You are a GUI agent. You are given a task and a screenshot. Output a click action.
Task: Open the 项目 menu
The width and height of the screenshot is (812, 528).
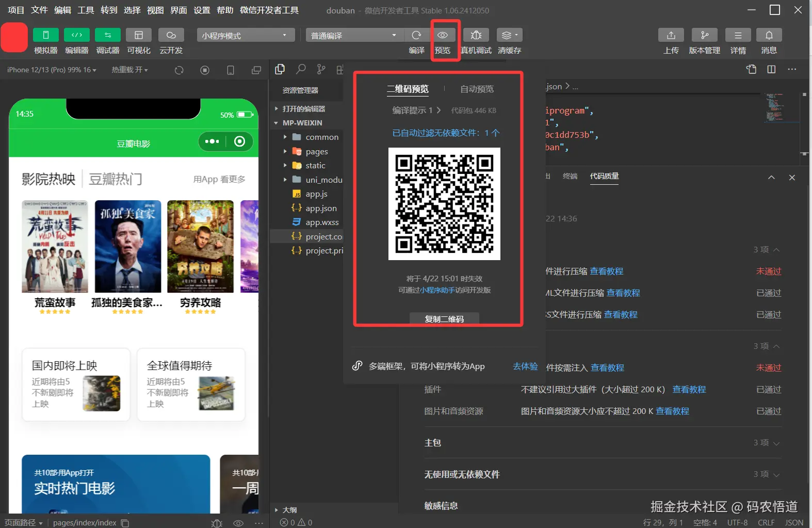(16, 10)
